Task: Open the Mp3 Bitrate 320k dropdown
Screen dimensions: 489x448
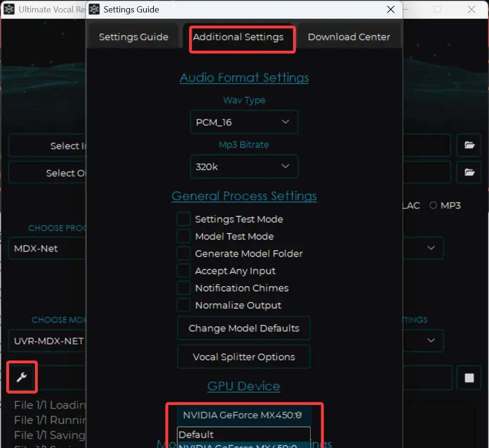Action: point(244,167)
